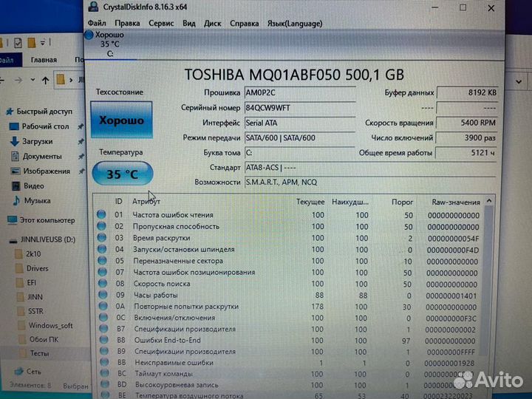Click the Буфер данных value 8192 KB
The width and height of the screenshot is (532, 399).
467,92
